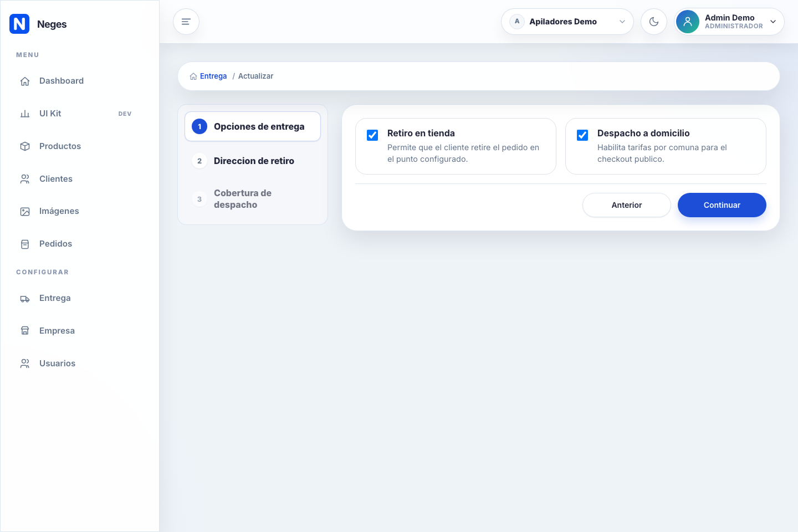798x532 pixels.
Task: Click the letter A badge beside Apiladores Demo
Action: click(x=517, y=22)
